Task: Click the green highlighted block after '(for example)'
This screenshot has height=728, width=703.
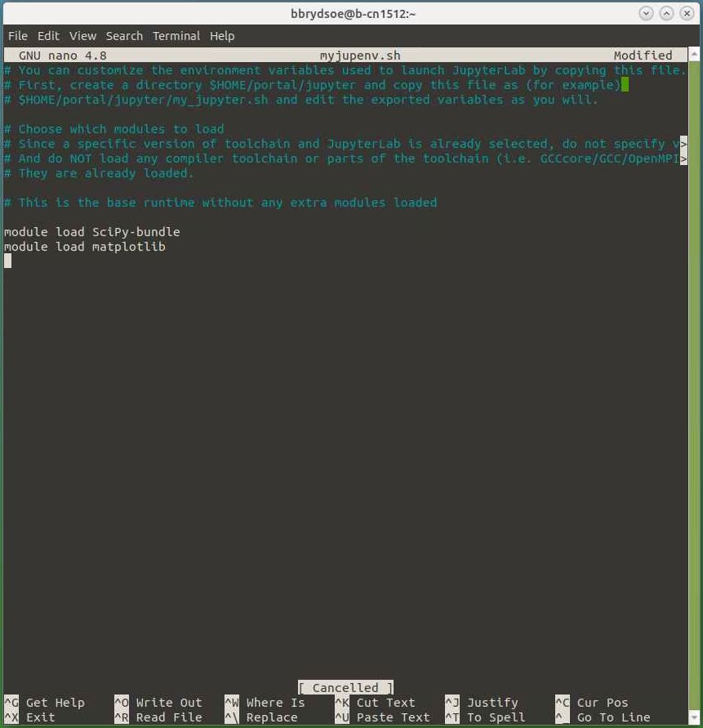Action: point(625,85)
